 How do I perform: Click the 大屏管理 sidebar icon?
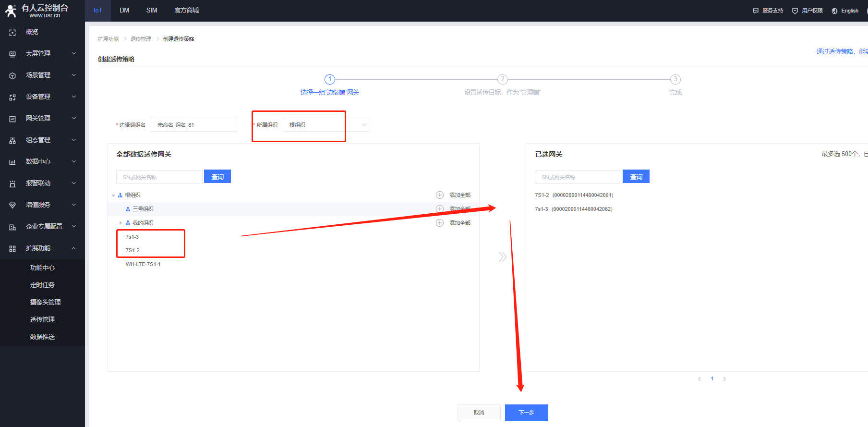pyautogui.click(x=12, y=54)
